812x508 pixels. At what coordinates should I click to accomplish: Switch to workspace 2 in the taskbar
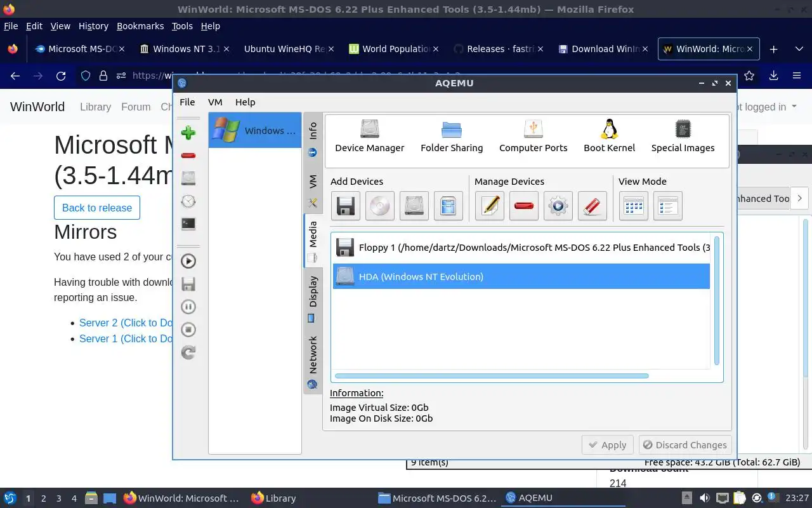(43, 498)
